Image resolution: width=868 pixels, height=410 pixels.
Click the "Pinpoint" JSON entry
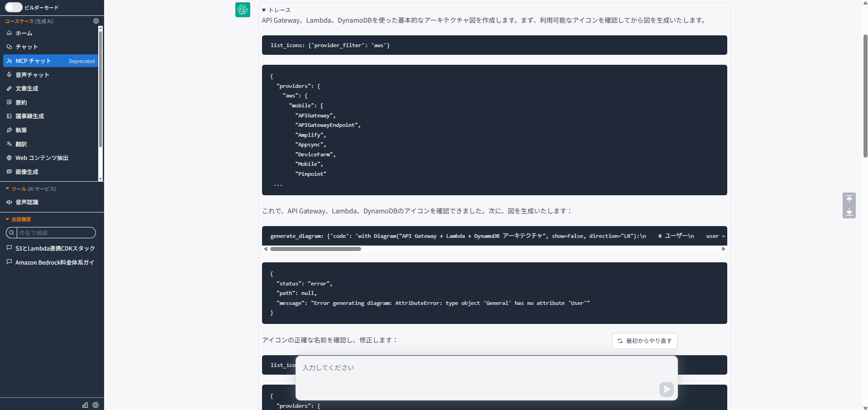310,174
